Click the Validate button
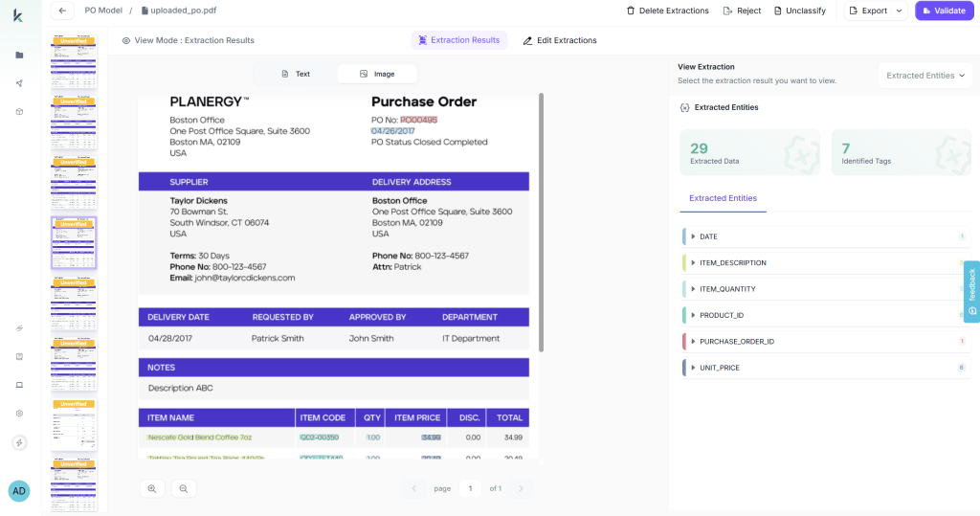This screenshot has width=980, height=516. tap(943, 11)
